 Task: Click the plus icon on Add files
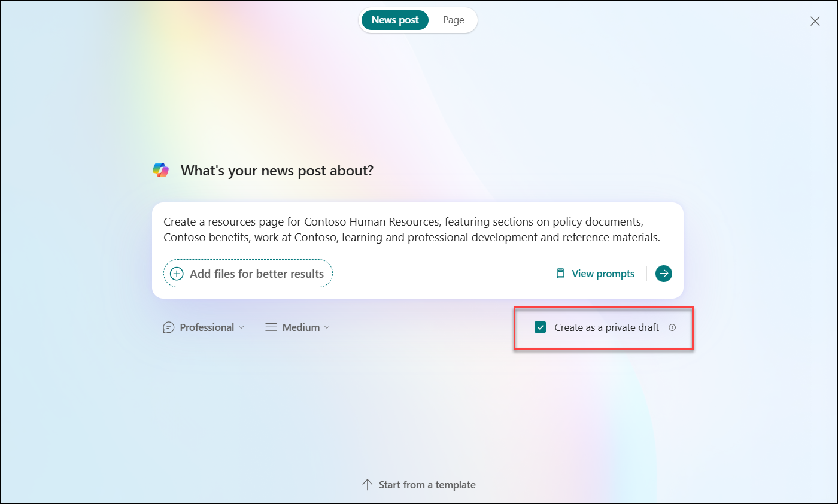point(177,273)
